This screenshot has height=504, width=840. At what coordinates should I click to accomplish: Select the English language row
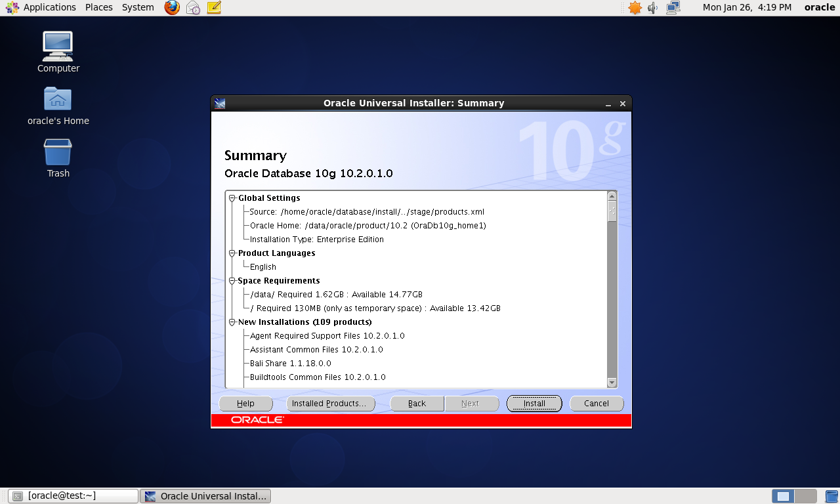[263, 267]
